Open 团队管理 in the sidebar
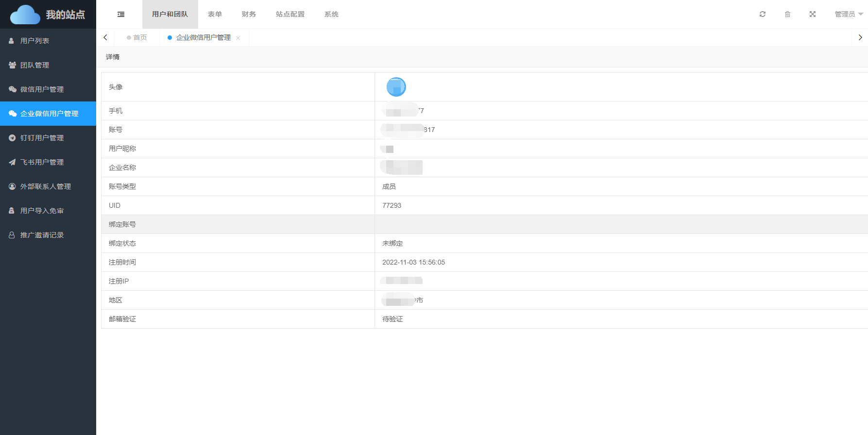This screenshot has height=435, width=868. coord(35,65)
